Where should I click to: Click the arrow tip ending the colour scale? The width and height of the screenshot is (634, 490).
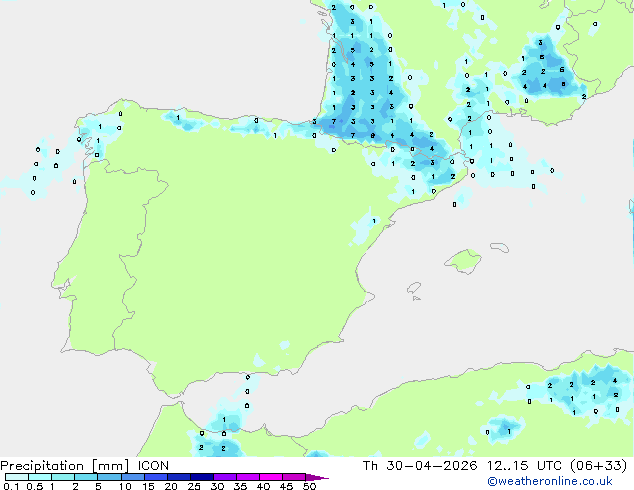pos(317,477)
